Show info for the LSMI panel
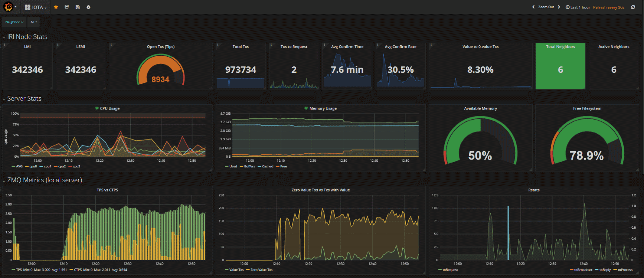The image size is (644, 278). [58, 45]
